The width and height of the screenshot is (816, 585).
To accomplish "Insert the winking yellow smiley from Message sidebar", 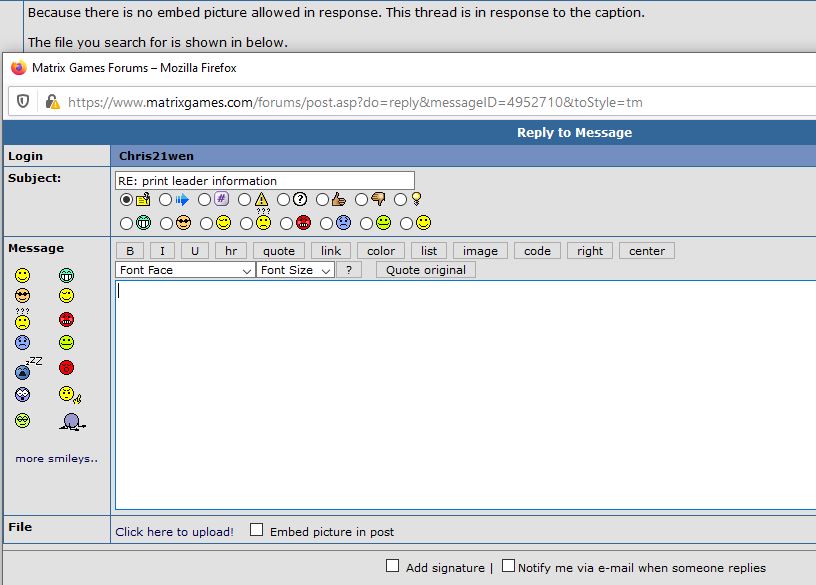I will pyautogui.click(x=66, y=296).
